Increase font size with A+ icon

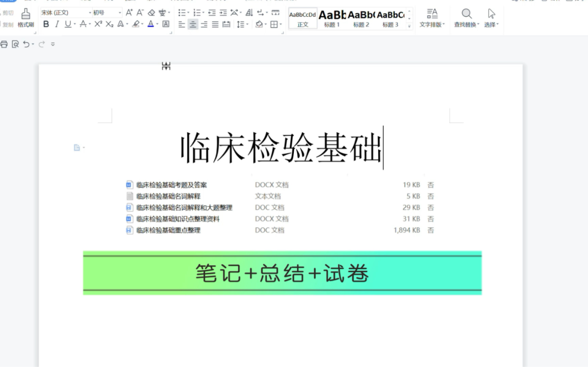tap(129, 13)
